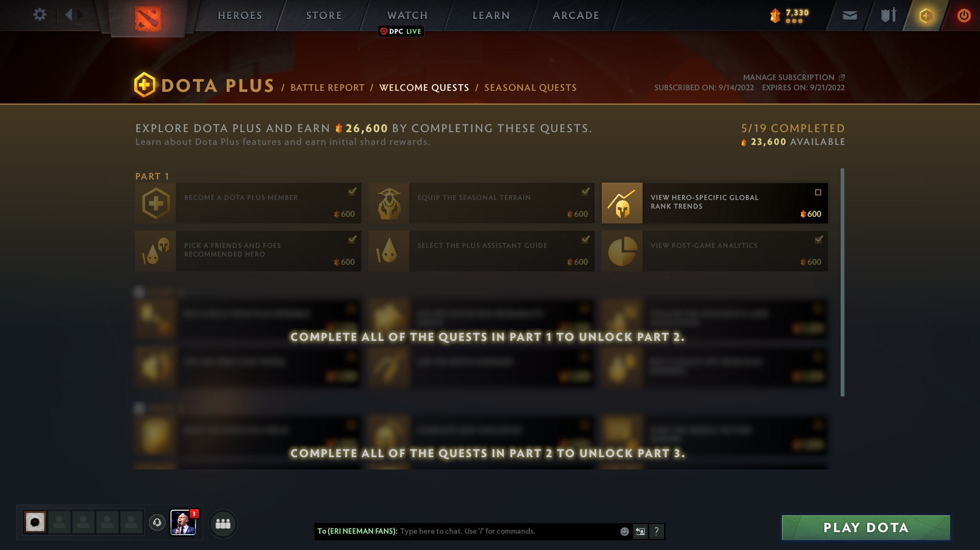Click the quests list vertical scrollbar
The image size is (980, 550).
[842, 282]
